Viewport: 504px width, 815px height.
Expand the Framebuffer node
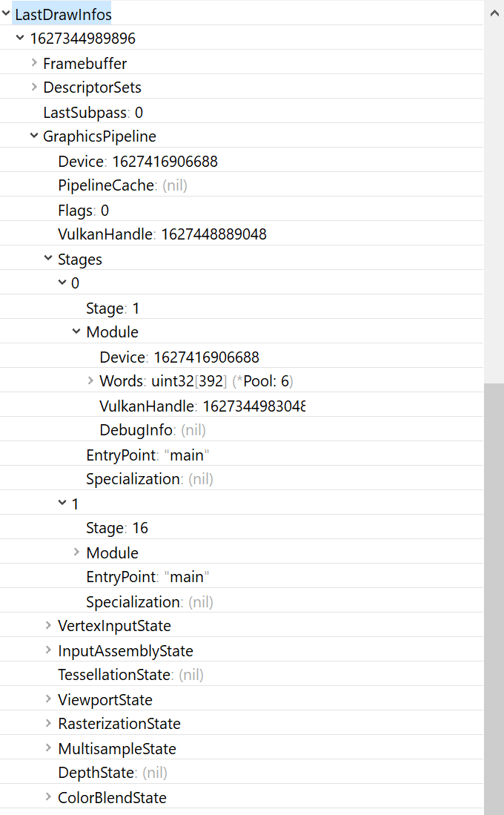[x=34, y=63]
